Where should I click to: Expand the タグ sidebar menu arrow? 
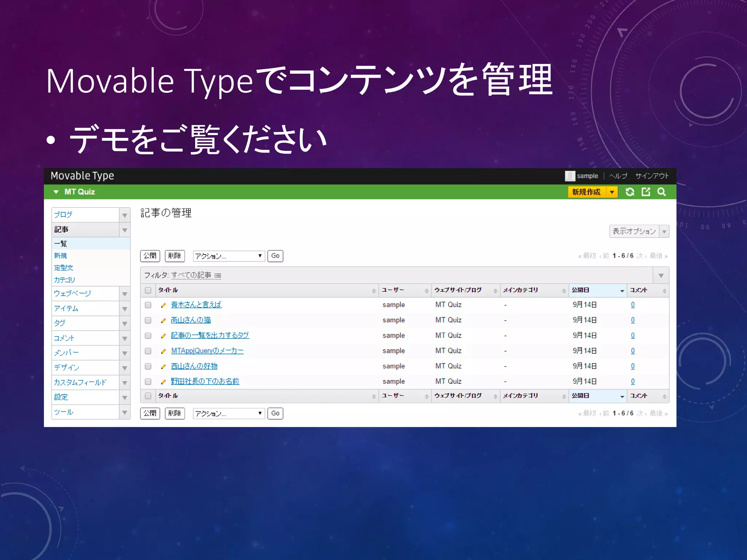point(125,324)
